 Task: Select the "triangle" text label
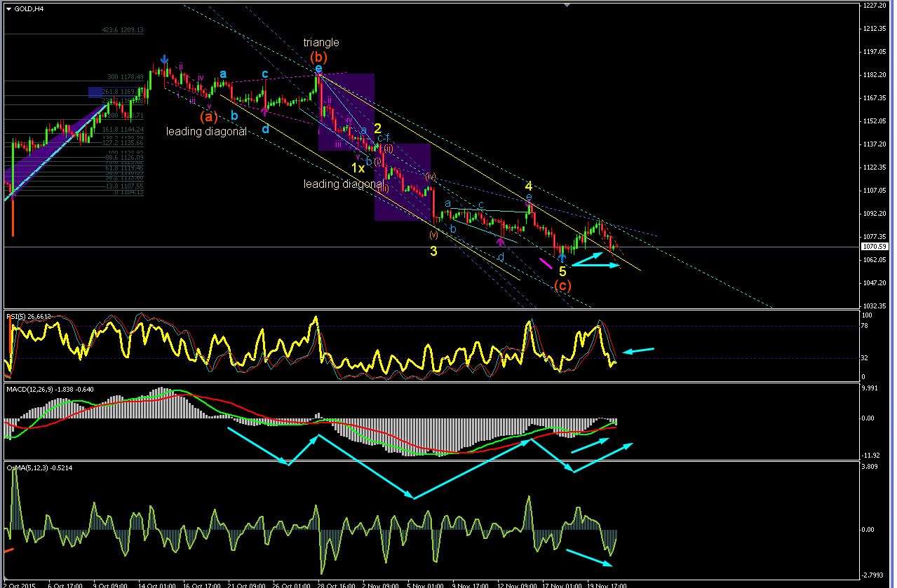click(x=321, y=43)
